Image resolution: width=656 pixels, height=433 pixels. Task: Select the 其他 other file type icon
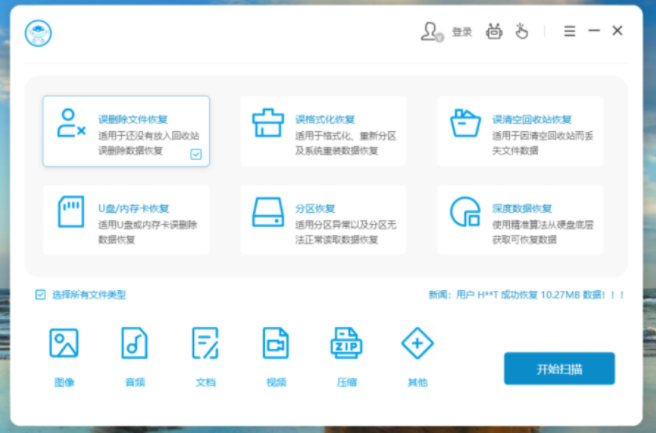(417, 343)
